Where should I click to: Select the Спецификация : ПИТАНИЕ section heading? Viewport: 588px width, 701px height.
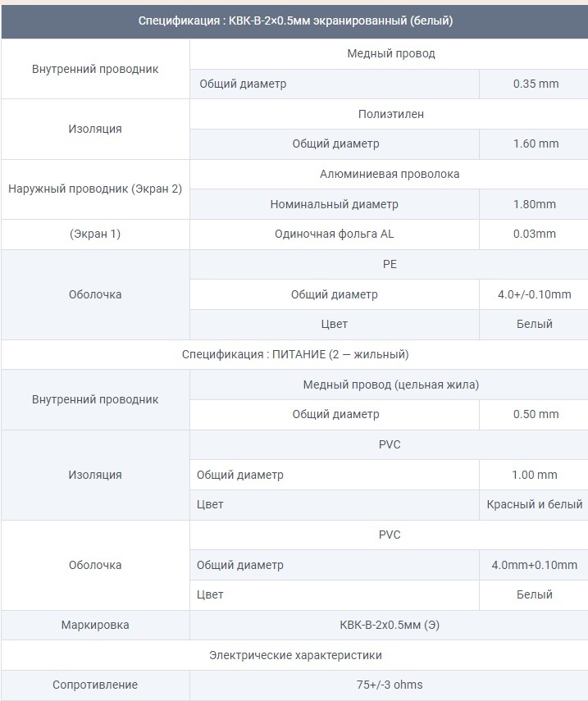[x=294, y=354]
